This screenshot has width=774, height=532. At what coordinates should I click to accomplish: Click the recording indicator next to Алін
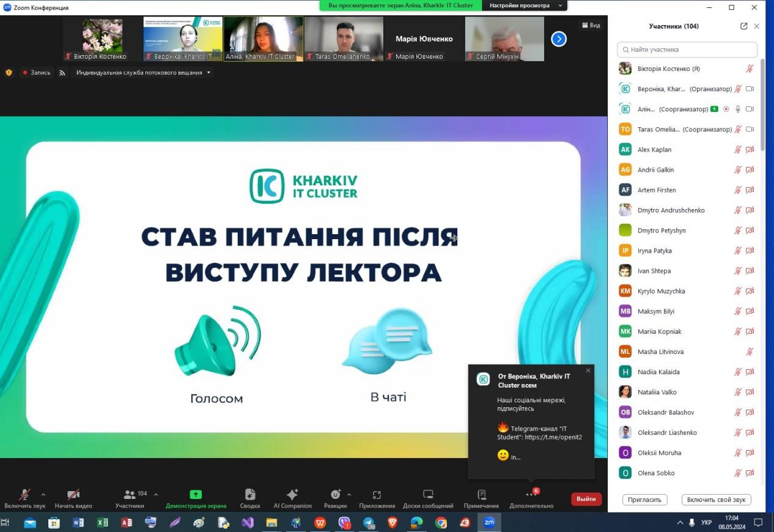click(x=726, y=109)
